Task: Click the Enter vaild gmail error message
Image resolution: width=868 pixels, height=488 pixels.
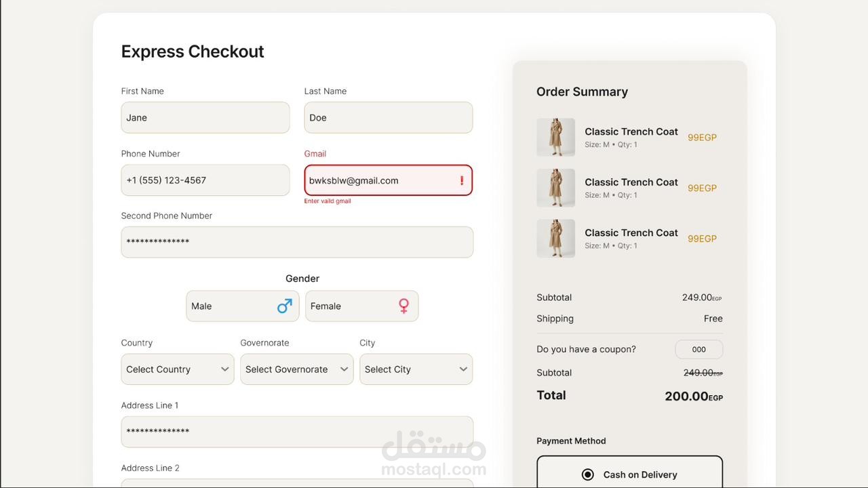Action: [328, 201]
